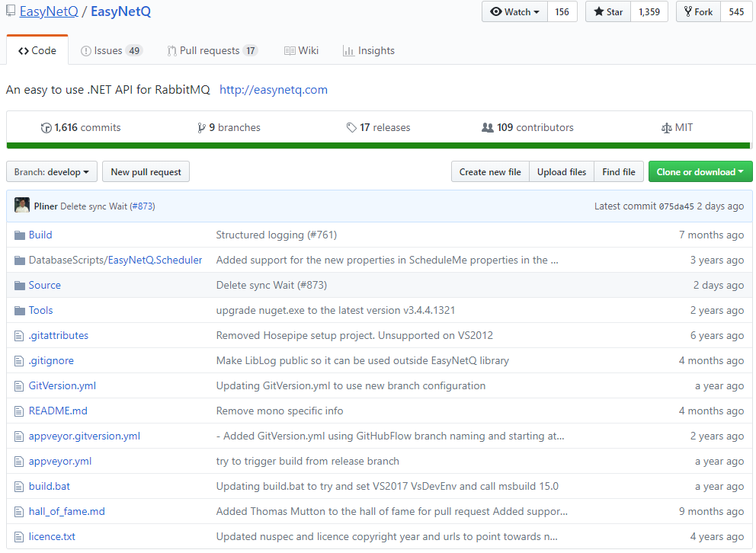Open the Watch dropdown menu
The height and width of the screenshot is (553, 756).
pos(514,11)
